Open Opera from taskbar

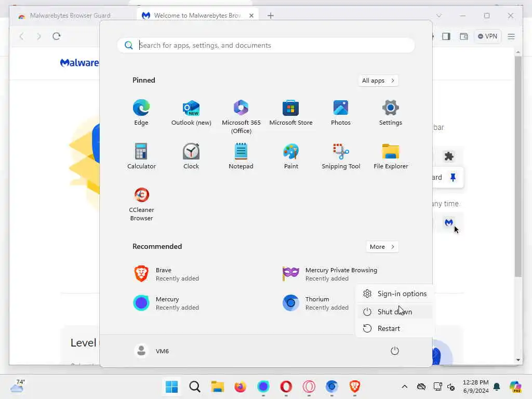click(286, 387)
